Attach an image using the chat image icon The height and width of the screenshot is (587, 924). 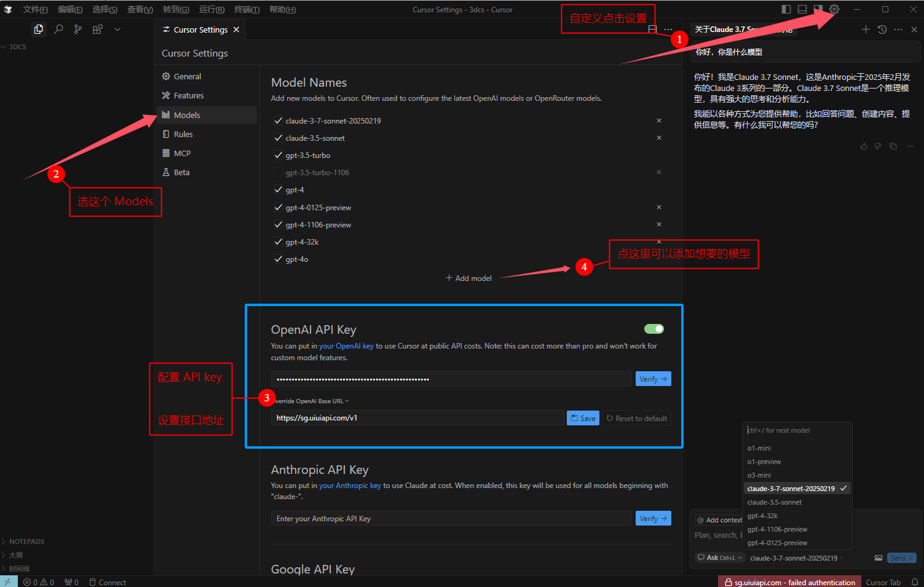point(879,558)
